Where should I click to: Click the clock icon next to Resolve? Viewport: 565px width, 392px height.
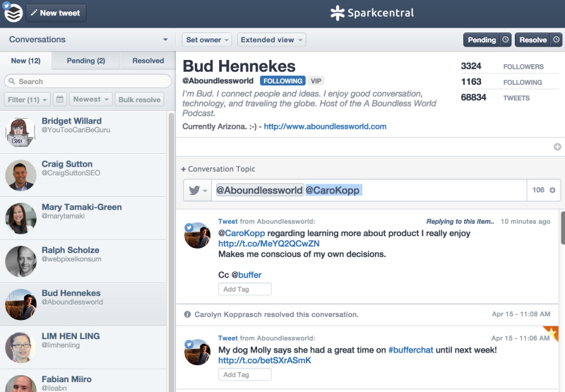click(x=557, y=40)
